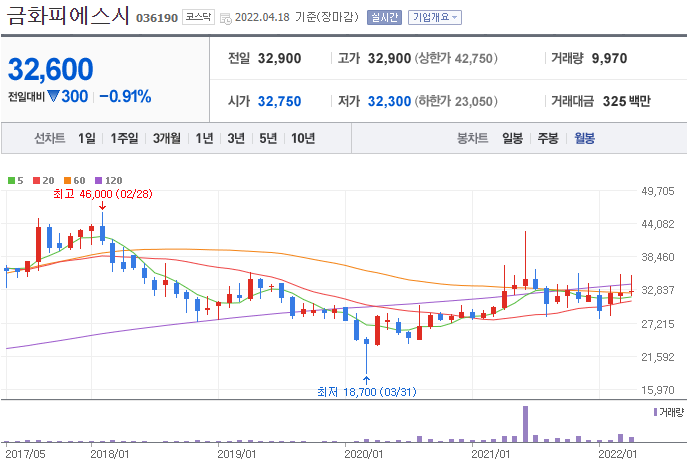Viewport: 687px width, 465px height.
Task: Click the 상한가 42,750 text
Action: pyautogui.click(x=456, y=58)
